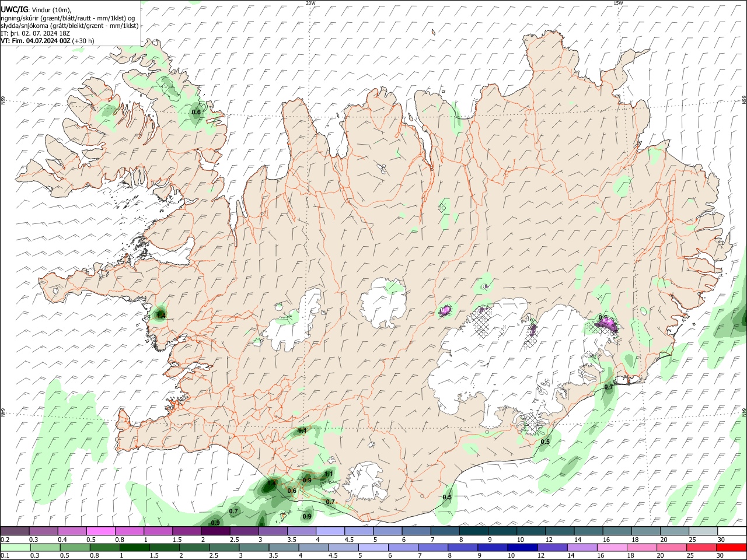This screenshot has width=747, height=560.
Task: Select upper-scale swatch between 3.5 and 4
Action: point(301,531)
